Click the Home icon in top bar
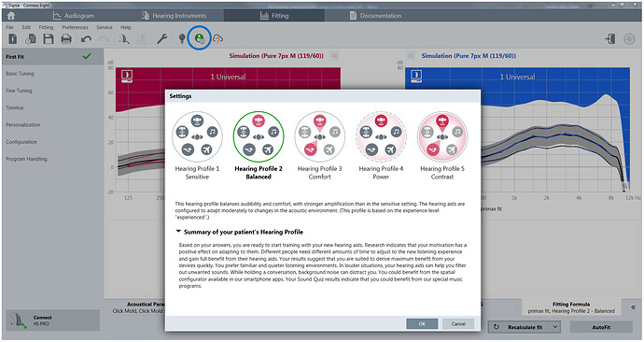 pyautogui.click(x=11, y=16)
